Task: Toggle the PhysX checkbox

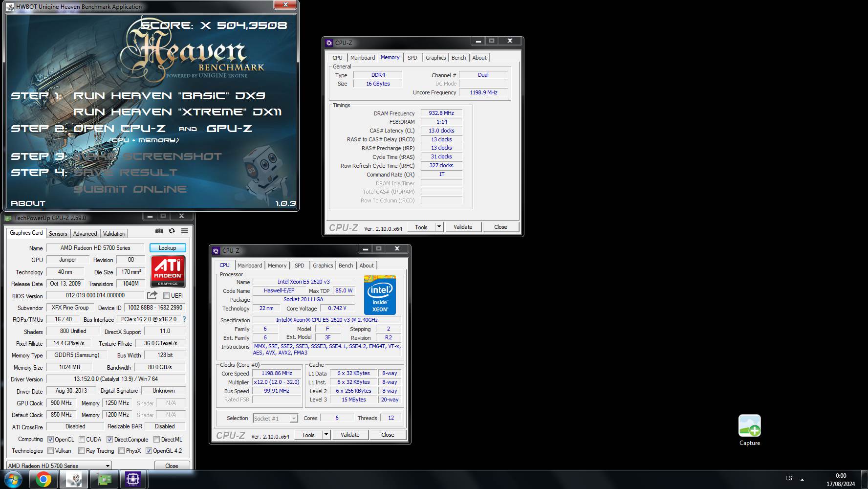Action: 121,450
